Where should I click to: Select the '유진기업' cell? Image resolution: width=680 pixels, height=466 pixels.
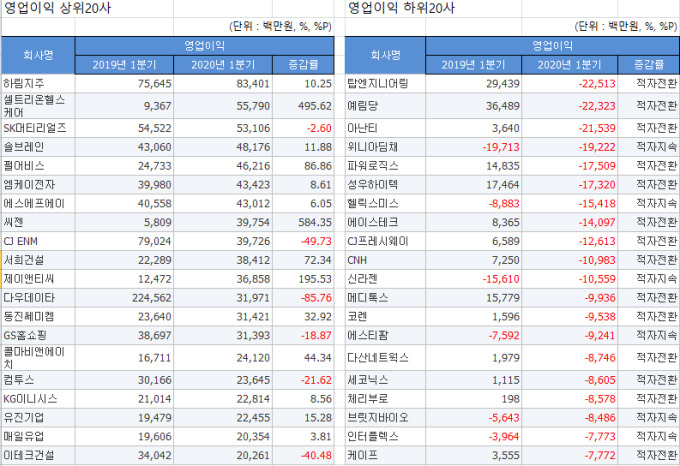tap(38, 418)
